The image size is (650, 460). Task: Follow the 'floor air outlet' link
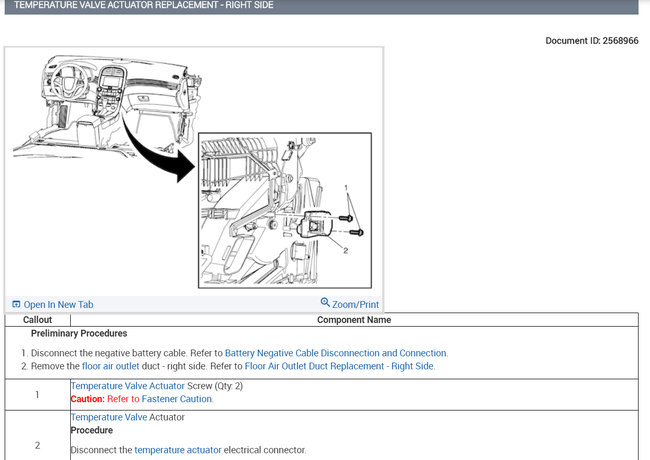111,366
